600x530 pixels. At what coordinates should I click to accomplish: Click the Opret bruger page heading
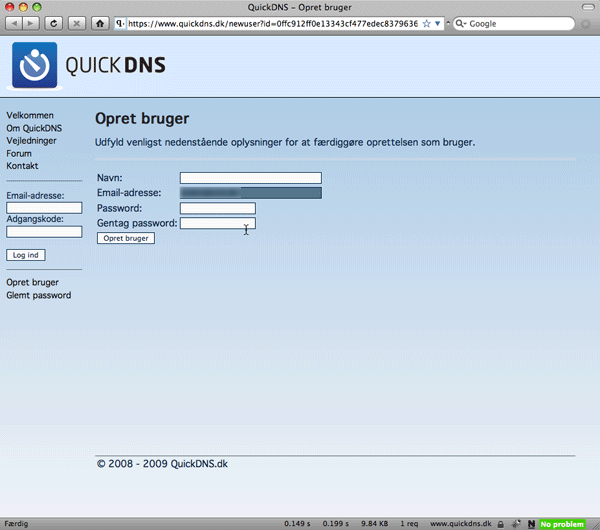tap(142, 119)
